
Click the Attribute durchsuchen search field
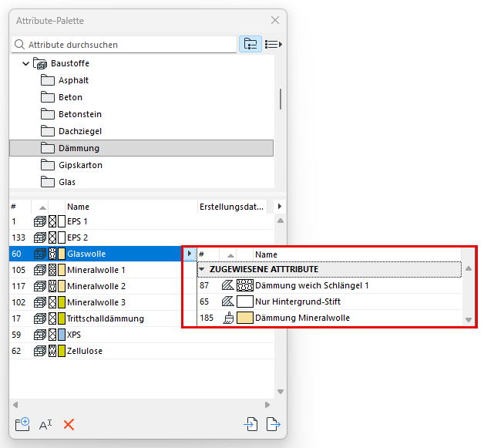tap(124, 45)
